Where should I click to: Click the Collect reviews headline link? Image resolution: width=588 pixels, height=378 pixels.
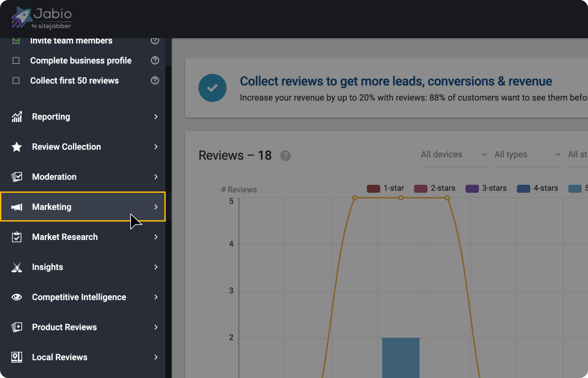point(395,81)
